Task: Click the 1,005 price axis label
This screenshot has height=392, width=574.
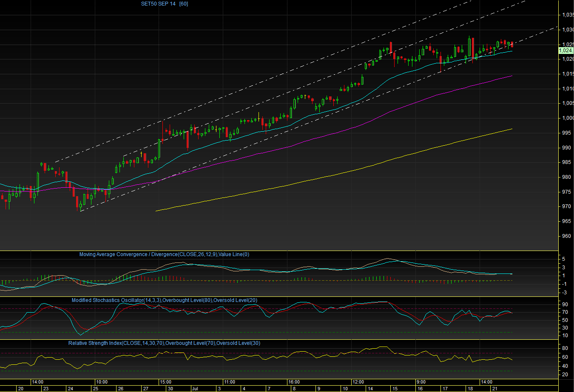Action: [x=568, y=103]
